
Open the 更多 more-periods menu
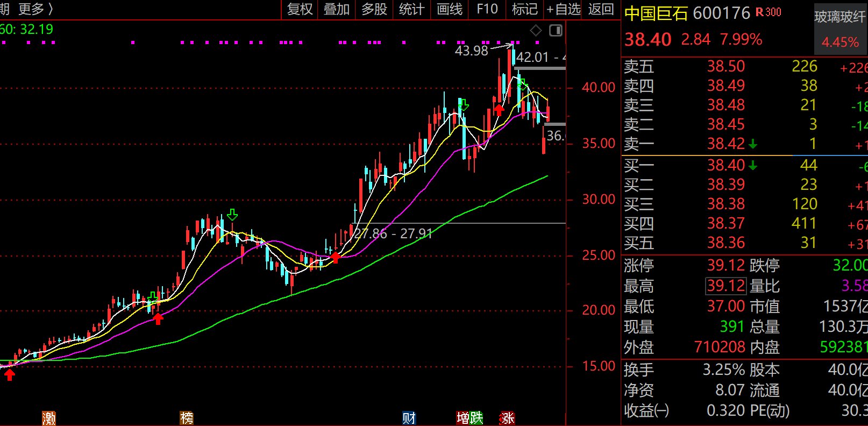[x=35, y=9]
